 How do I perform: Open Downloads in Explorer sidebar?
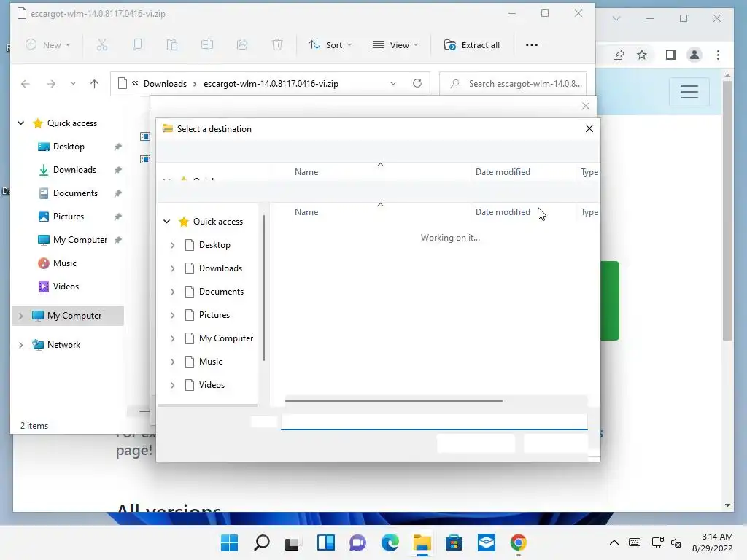click(74, 169)
